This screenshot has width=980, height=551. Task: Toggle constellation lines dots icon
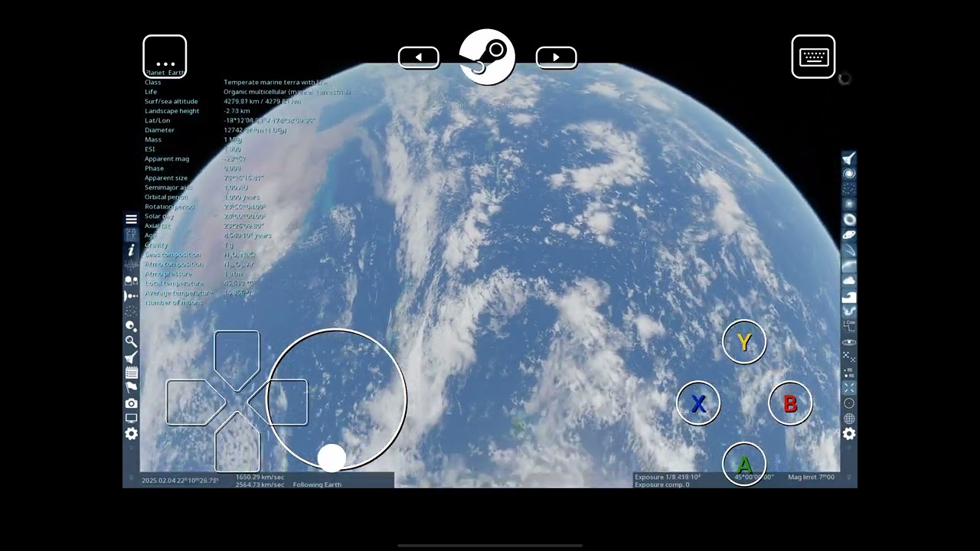tap(849, 357)
